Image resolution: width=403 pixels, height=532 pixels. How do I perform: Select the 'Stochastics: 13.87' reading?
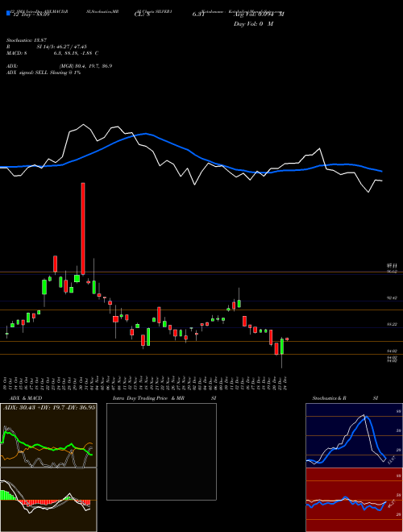coord(27,40)
